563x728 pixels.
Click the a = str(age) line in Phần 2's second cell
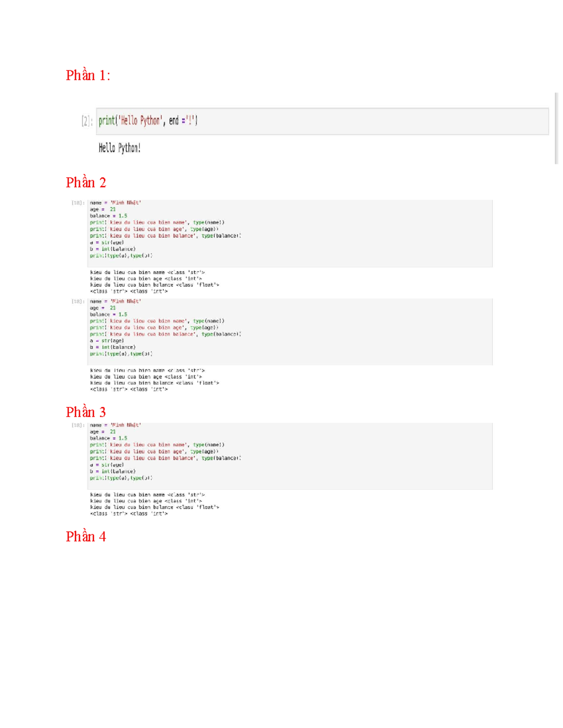107,341
